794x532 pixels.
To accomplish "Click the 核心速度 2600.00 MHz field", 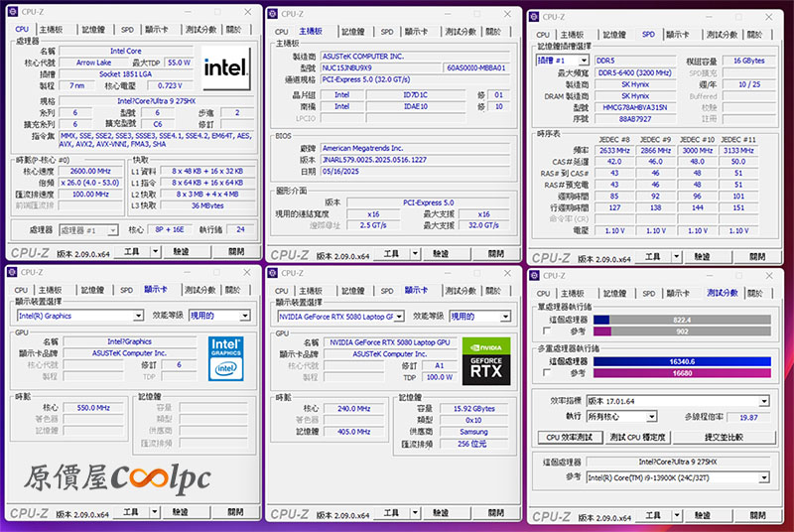I will (x=90, y=171).
